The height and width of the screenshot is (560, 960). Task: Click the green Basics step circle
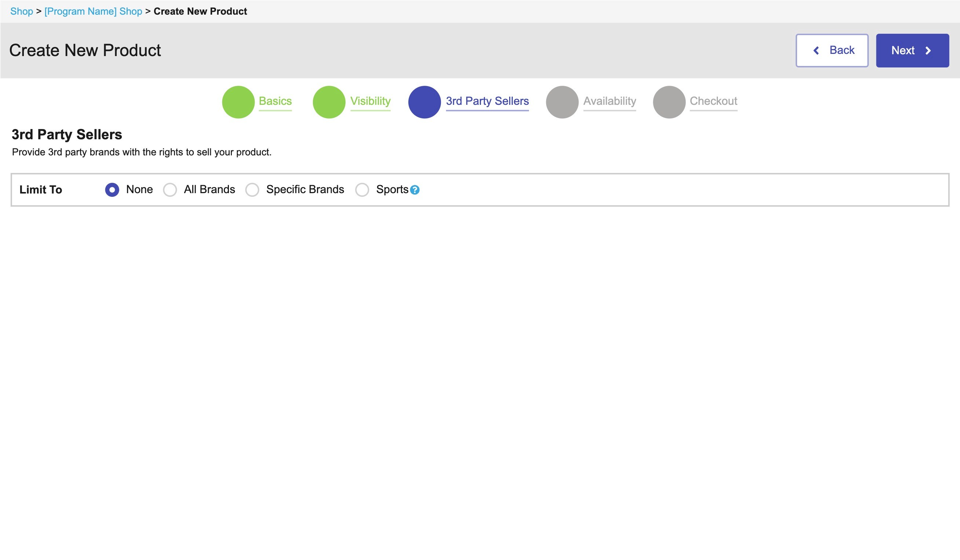tap(238, 102)
